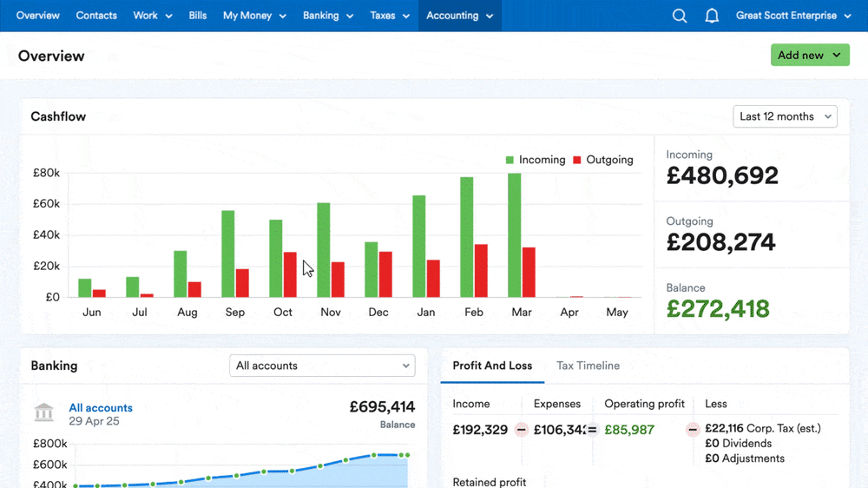Screen dimensions: 868x488
Task: Open the All accounts link
Action: (x=101, y=407)
